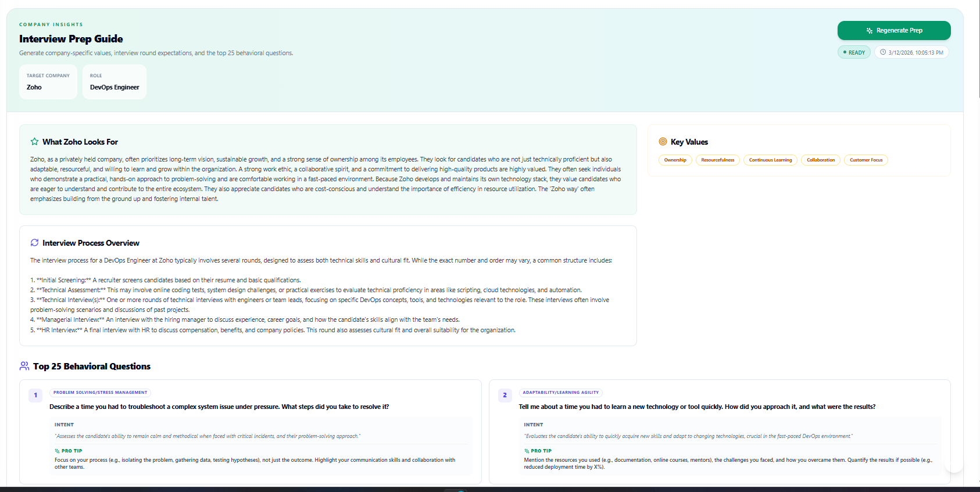Select the Continuous Learning value tag
The height and width of the screenshot is (492, 980).
[x=770, y=160]
